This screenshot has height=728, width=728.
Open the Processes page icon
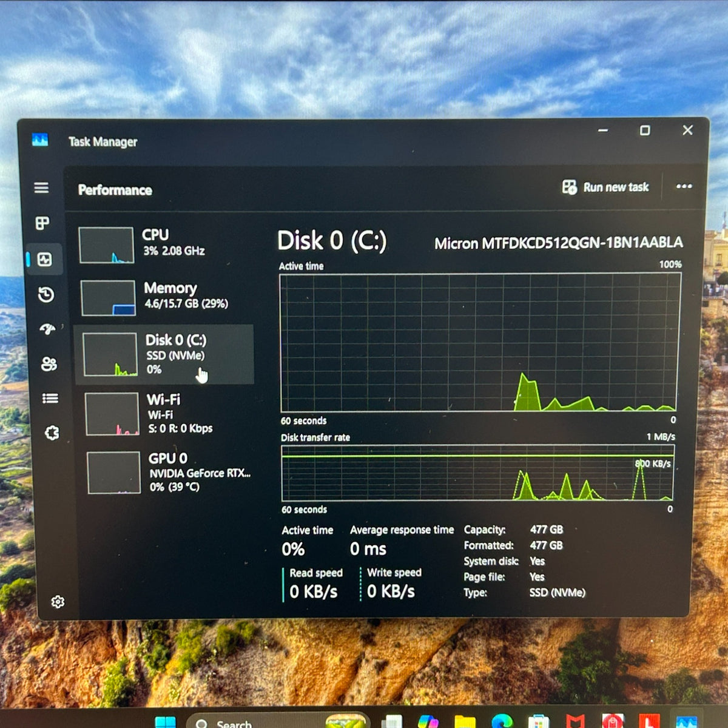[x=42, y=223]
